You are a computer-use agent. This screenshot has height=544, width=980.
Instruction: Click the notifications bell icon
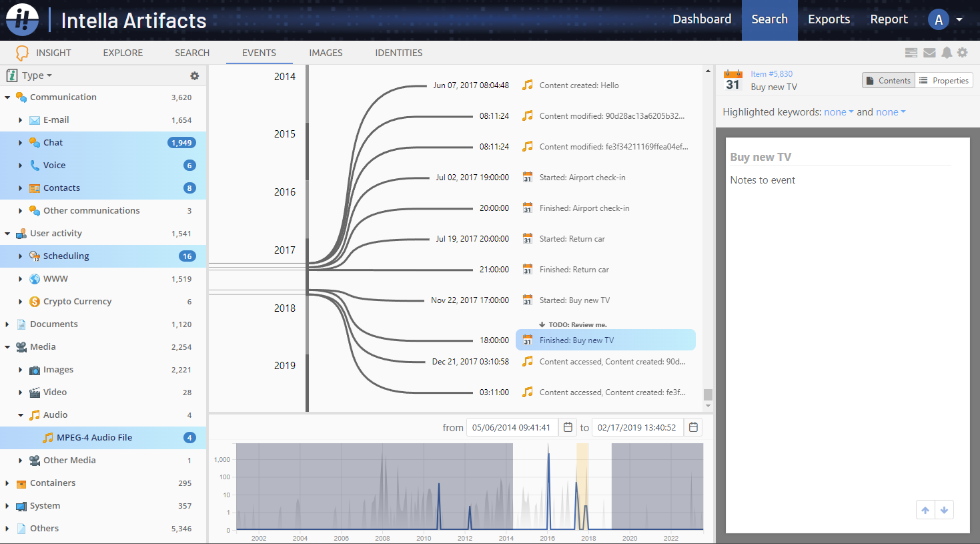(946, 53)
